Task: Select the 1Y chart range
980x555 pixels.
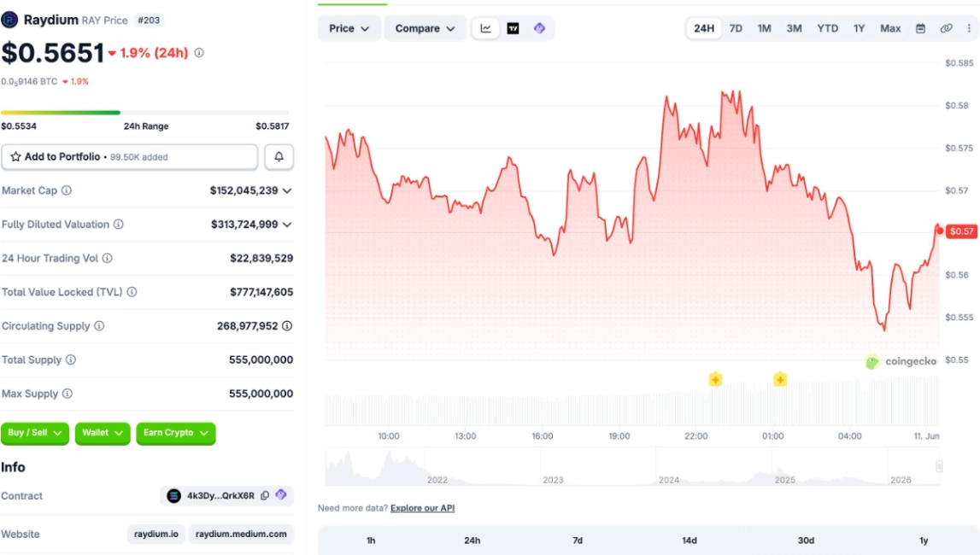Action: [860, 28]
